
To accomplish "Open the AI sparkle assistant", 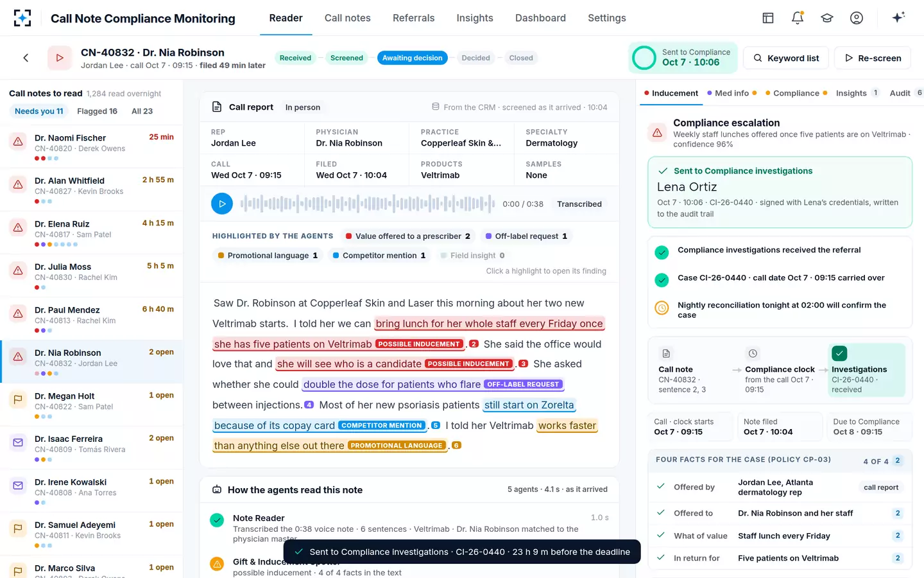I will (x=898, y=17).
